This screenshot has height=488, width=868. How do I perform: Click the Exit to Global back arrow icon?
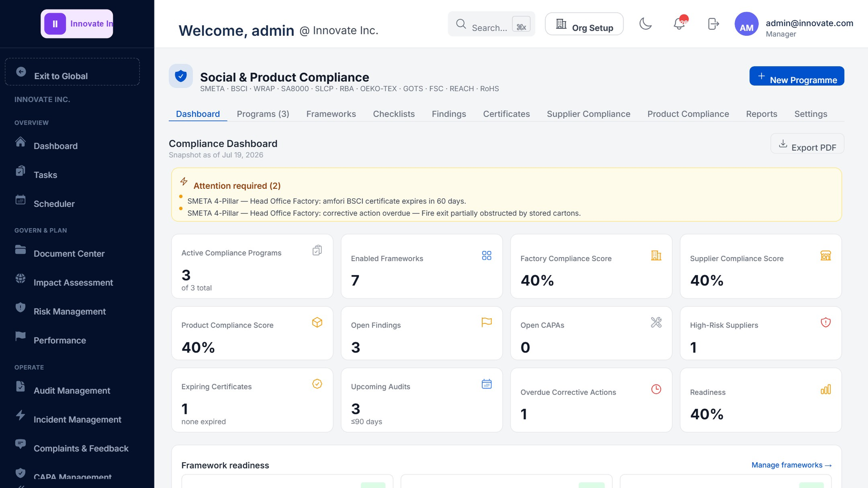(21, 71)
